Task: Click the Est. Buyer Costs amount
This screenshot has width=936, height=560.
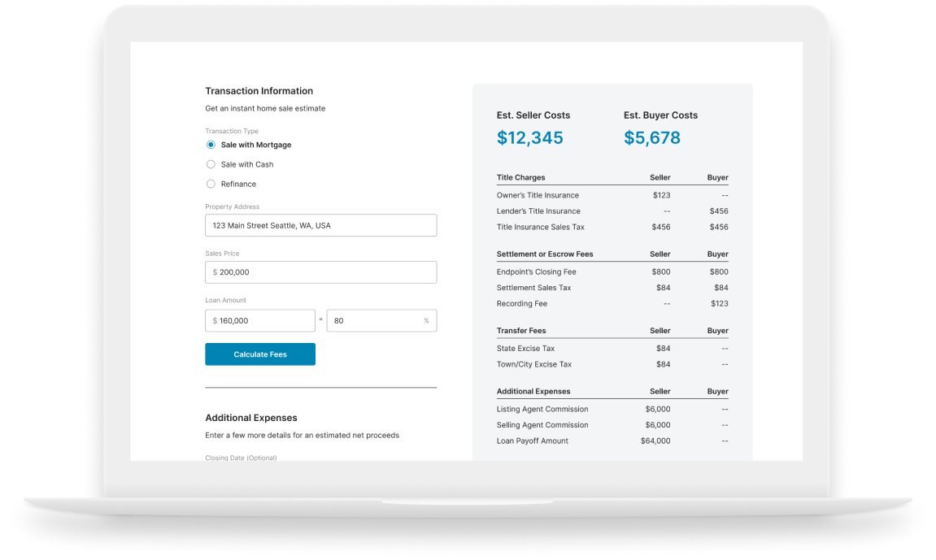Action: tap(652, 137)
